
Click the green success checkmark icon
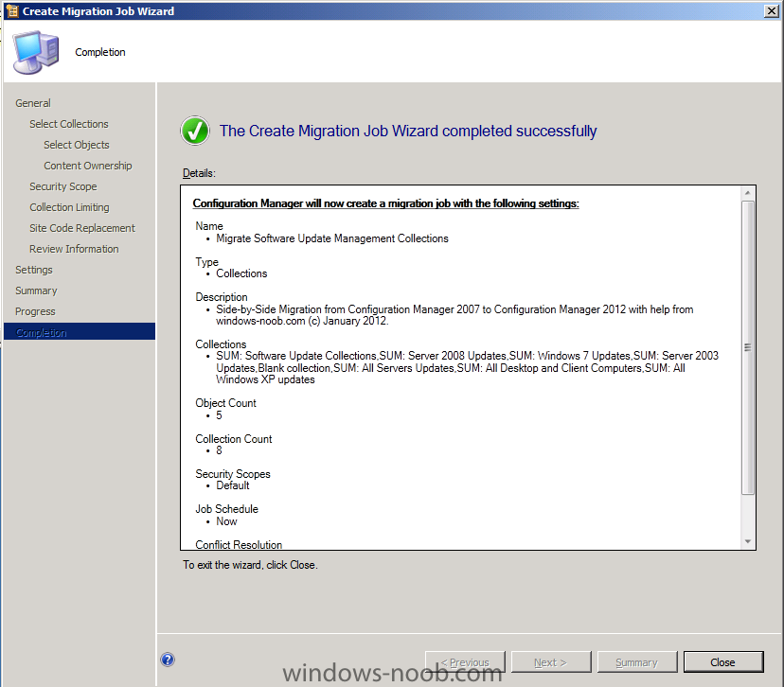195,131
